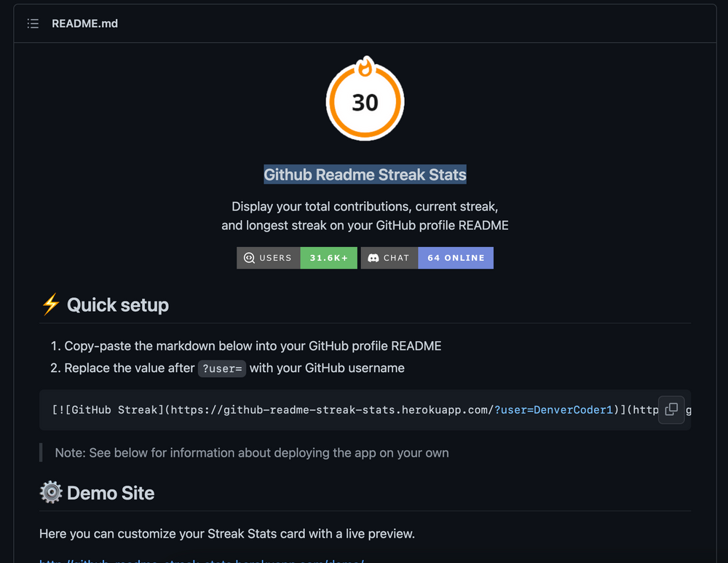Click the ?user= inline code snippet
This screenshot has height=563, width=728.
coord(222,369)
